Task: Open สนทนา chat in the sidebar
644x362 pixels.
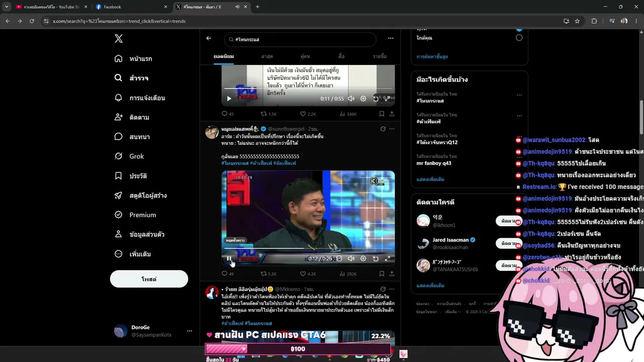Action: [132, 137]
